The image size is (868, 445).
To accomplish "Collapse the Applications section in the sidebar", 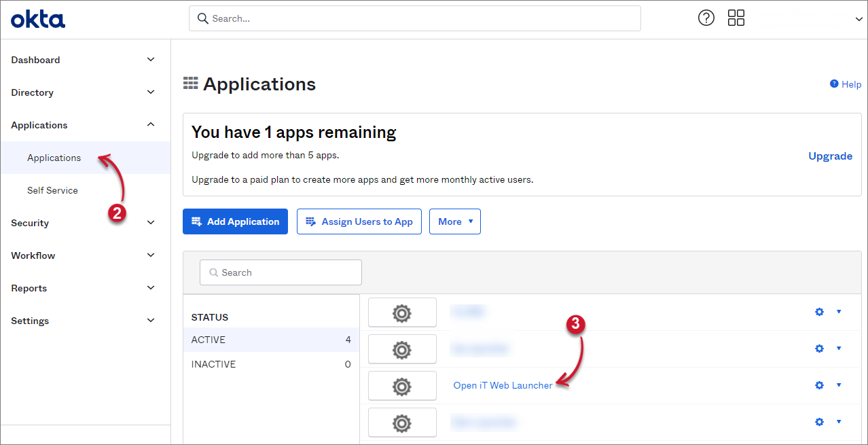I will [x=150, y=124].
